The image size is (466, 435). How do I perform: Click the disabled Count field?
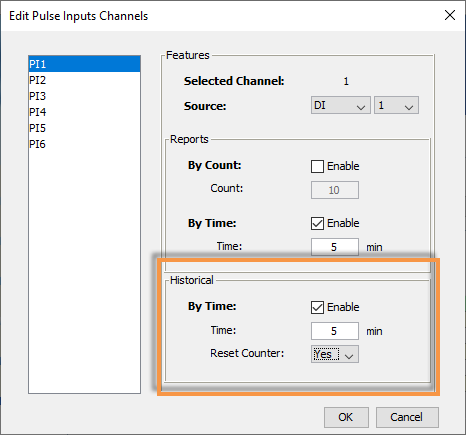click(x=335, y=190)
